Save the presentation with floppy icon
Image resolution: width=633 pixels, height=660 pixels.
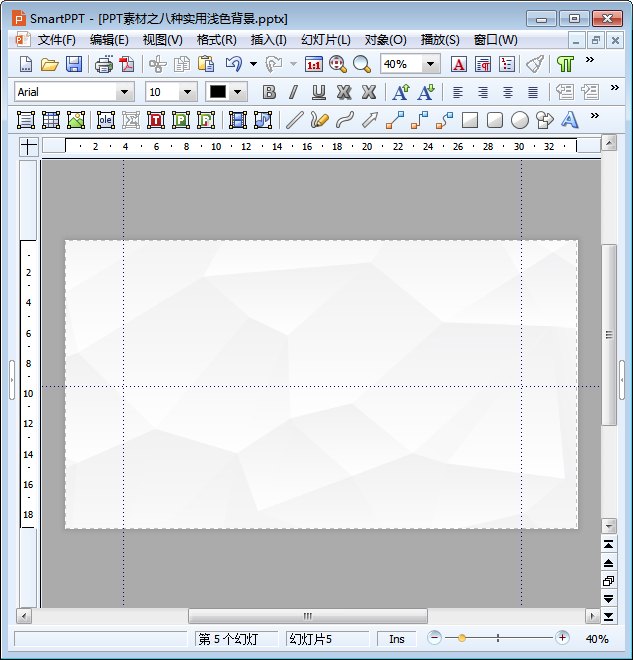[74, 64]
